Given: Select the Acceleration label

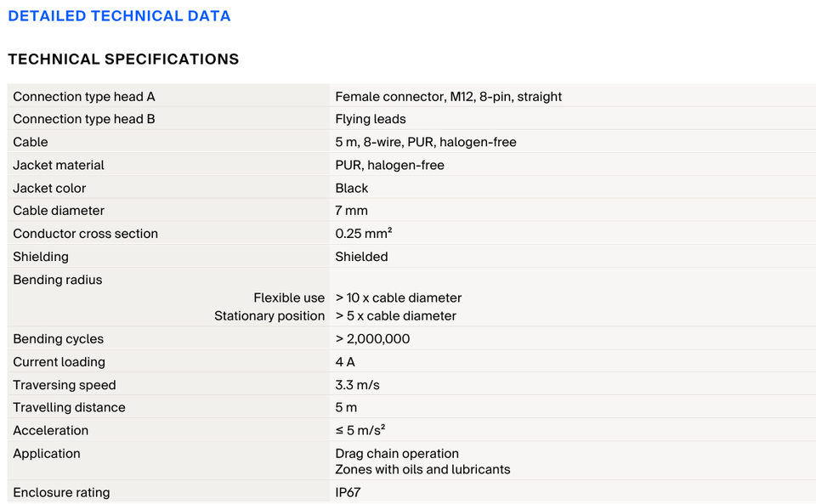Looking at the screenshot, I should tap(50, 431).
